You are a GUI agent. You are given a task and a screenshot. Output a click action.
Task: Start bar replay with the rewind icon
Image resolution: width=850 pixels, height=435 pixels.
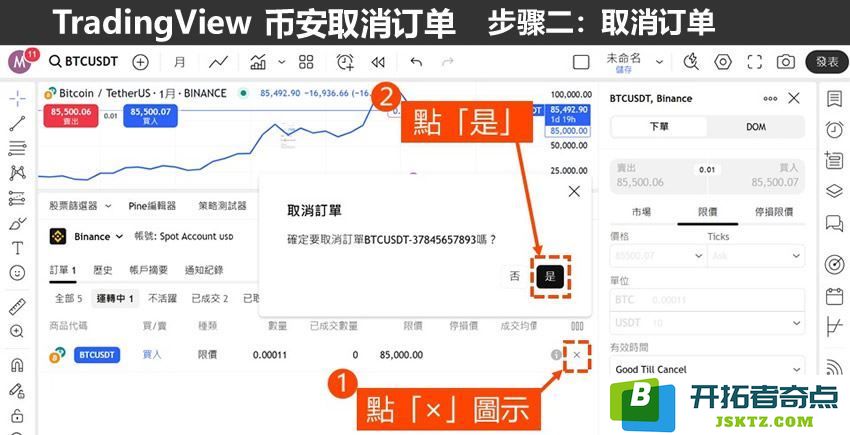point(378,62)
